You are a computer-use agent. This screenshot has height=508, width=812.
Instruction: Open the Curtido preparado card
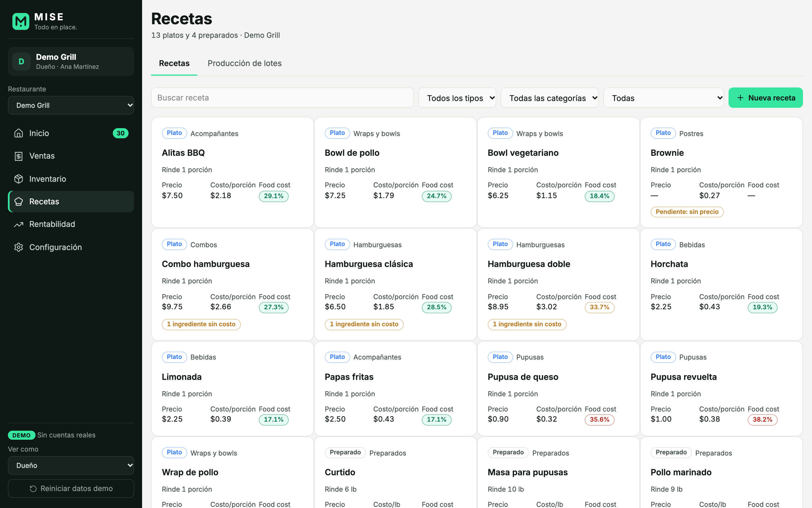395,472
